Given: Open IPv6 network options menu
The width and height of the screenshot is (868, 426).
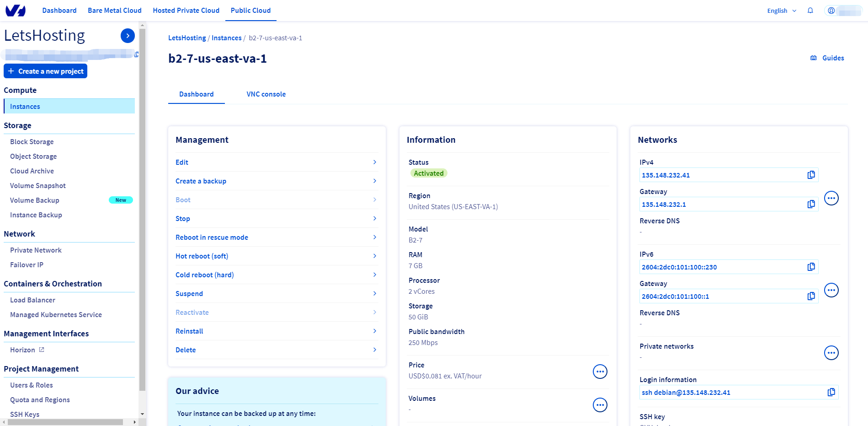Looking at the screenshot, I should click(x=831, y=290).
